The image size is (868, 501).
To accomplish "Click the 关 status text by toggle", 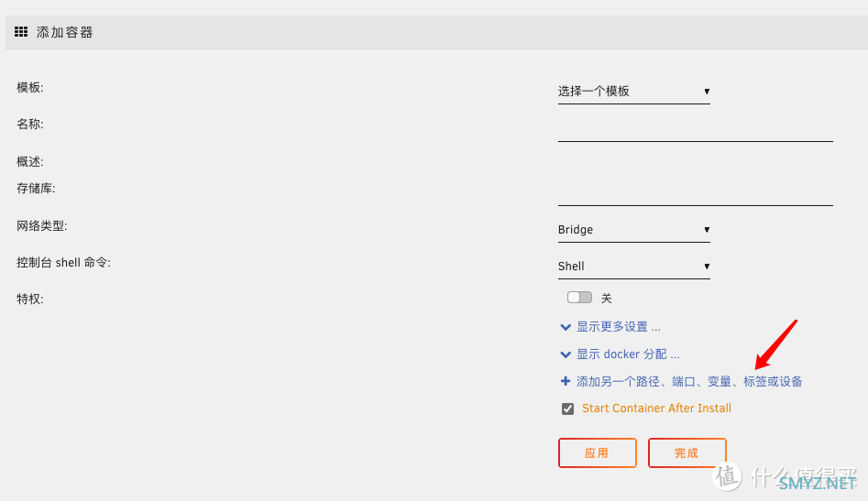I will pyautogui.click(x=606, y=299).
